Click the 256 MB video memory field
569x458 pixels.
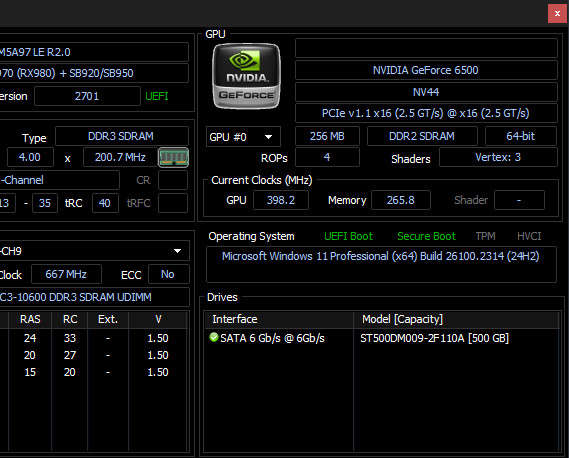point(327,136)
